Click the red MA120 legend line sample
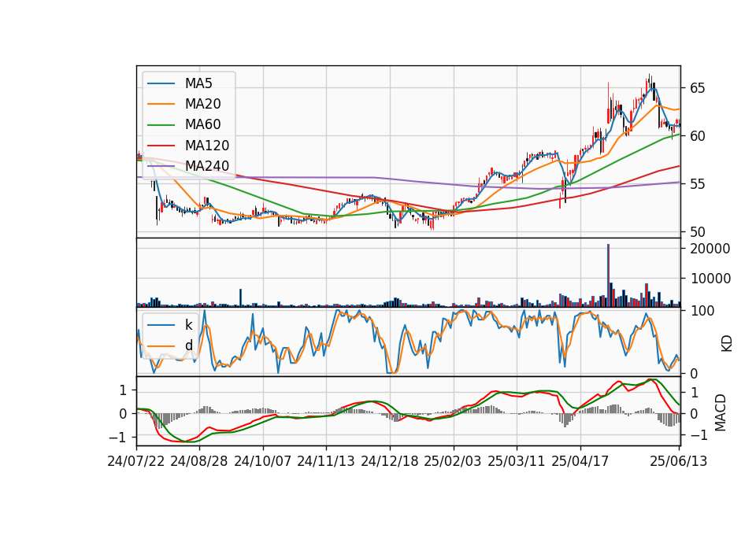Viewport: 756px width, 543px height. (x=161, y=146)
